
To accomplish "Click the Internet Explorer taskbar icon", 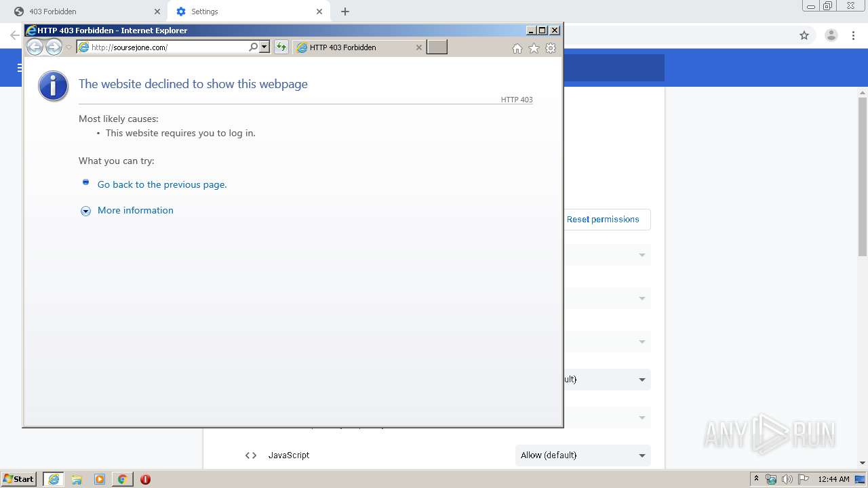I will [54, 479].
